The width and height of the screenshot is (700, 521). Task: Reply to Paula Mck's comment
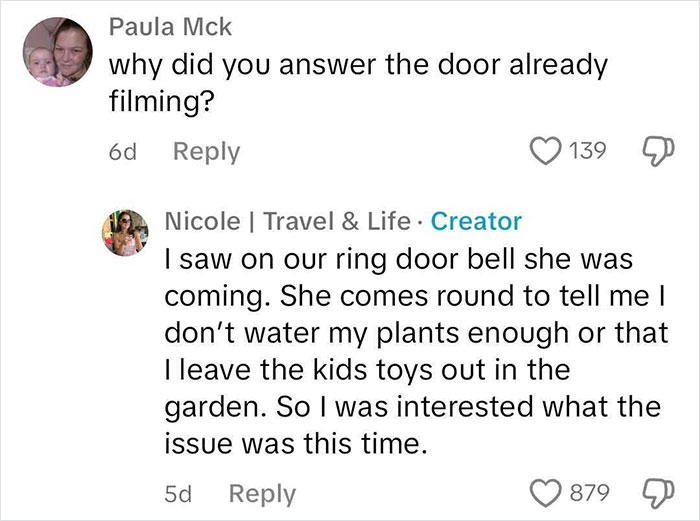click(x=206, y=152)
